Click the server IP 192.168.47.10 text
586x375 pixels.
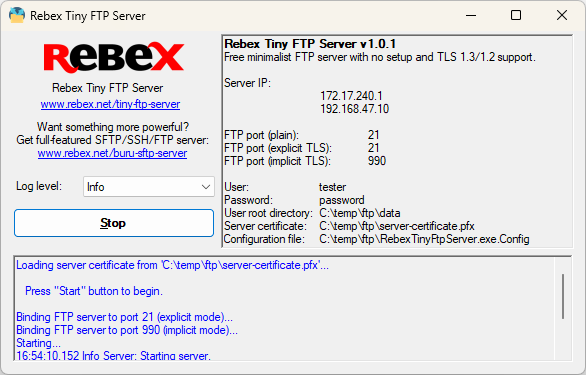tap(354, 109)
